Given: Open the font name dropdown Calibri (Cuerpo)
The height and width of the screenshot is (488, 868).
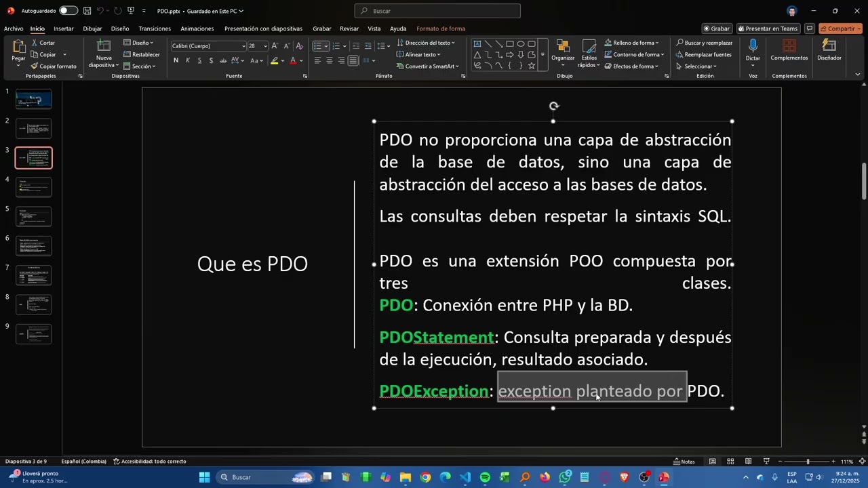Looking at the screenshot, I should coord(243,46).
